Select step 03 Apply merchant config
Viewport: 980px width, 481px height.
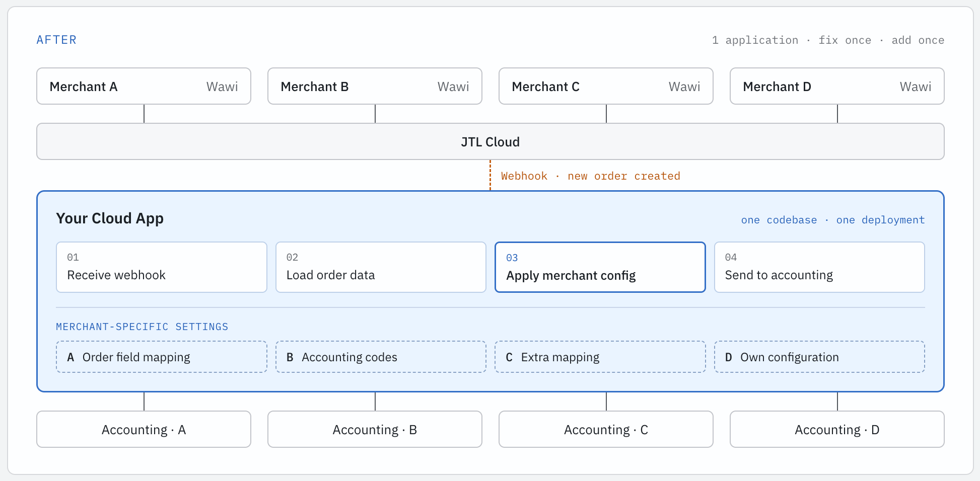(x=600, y=267)
